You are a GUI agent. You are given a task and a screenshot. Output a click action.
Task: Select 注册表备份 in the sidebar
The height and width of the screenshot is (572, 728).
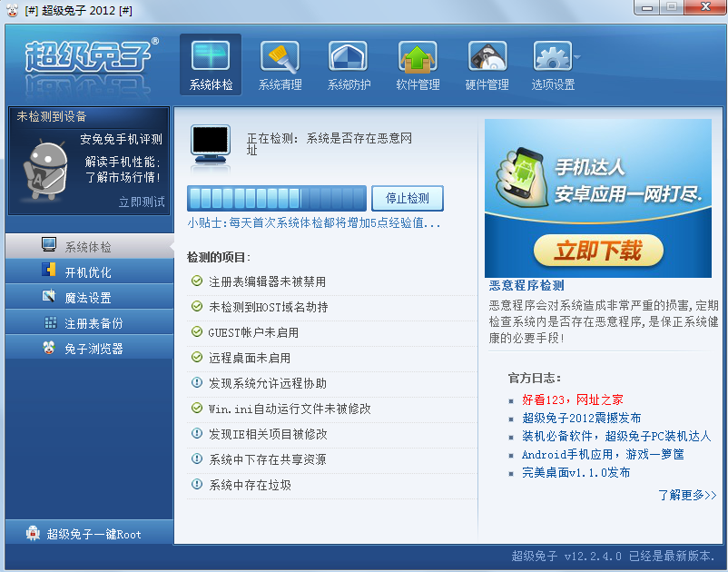[x=89, y=322]
